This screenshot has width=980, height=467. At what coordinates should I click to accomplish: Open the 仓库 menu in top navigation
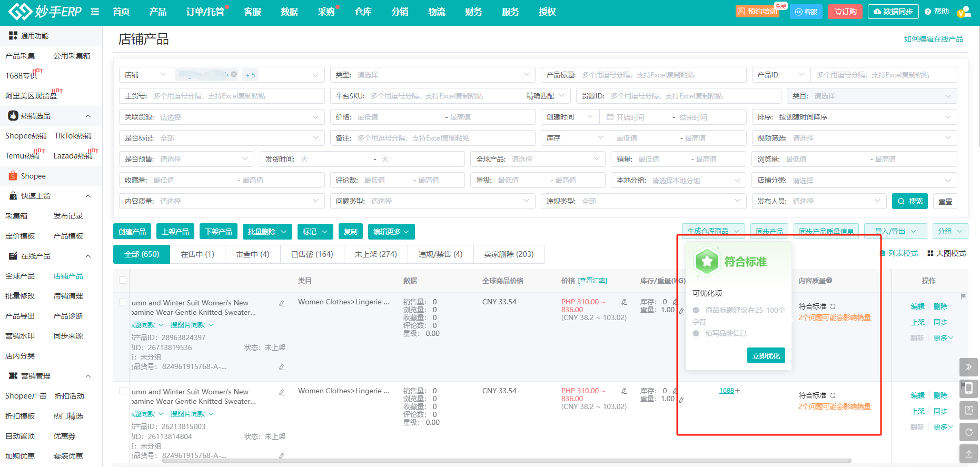coord(363,12)
